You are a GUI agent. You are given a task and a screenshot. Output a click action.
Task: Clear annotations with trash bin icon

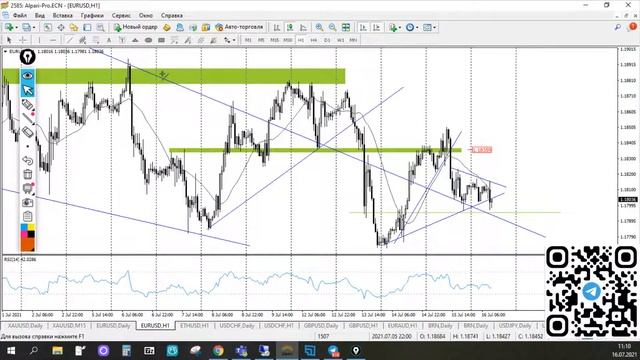(x=28, y=174)
